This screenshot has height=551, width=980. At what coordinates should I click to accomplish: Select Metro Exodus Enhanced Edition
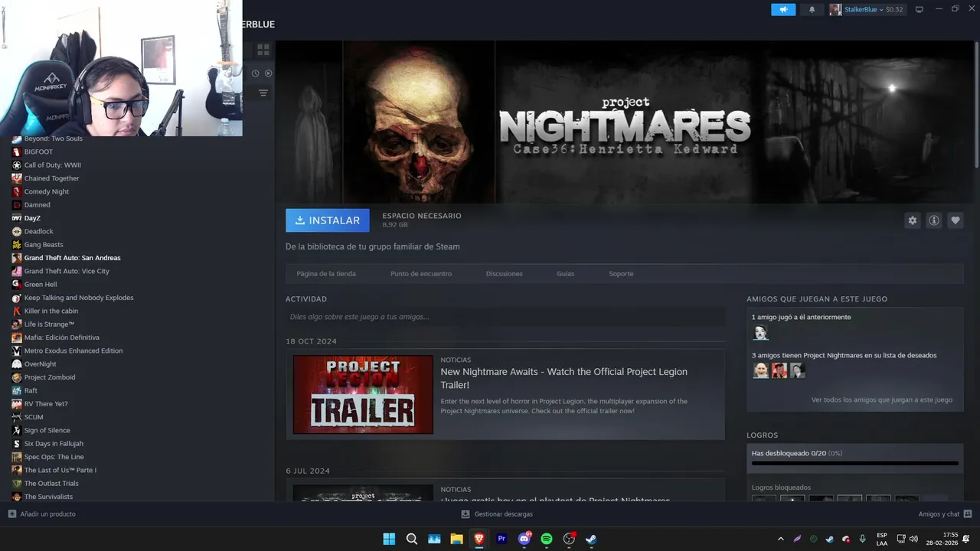(73, 350)
